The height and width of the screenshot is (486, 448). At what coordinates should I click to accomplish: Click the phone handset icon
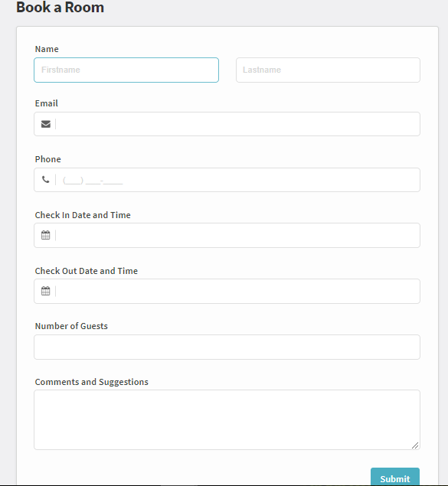(x=46, y=179)
